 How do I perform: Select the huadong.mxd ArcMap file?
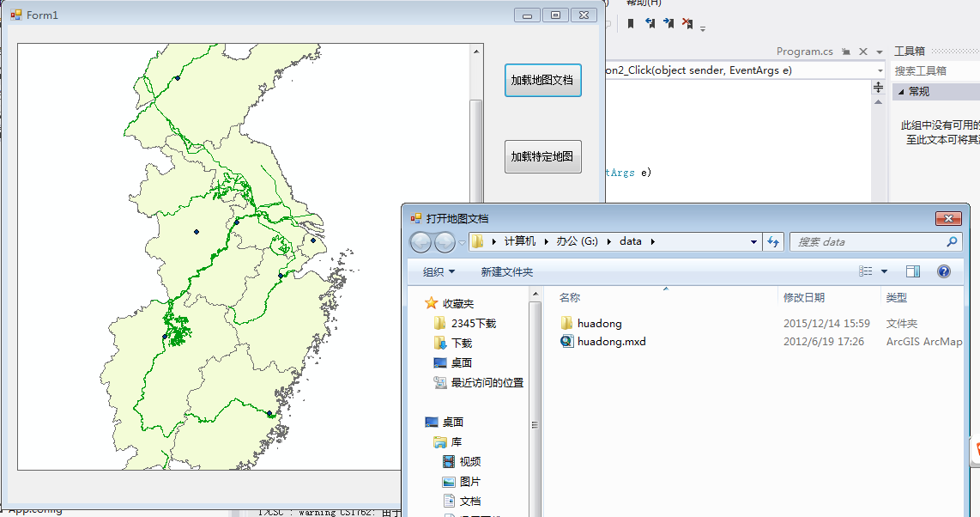(x=611, y=341)
